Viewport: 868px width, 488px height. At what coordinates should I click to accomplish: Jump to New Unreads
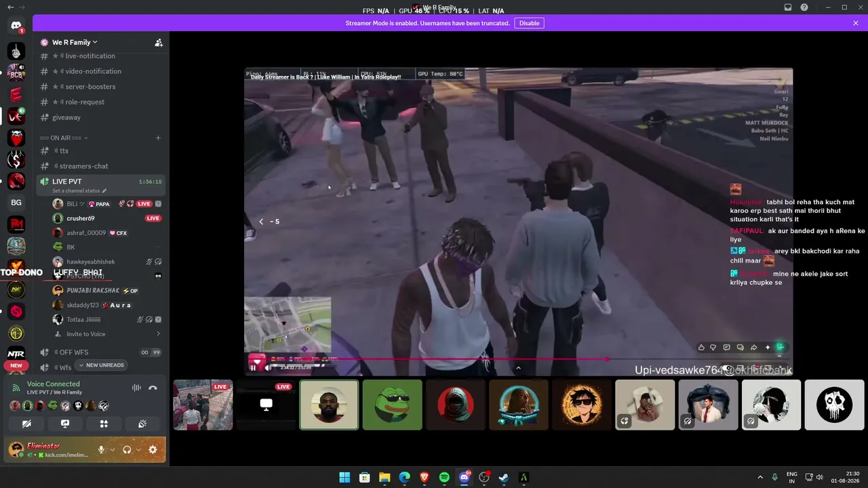(101, 365)
